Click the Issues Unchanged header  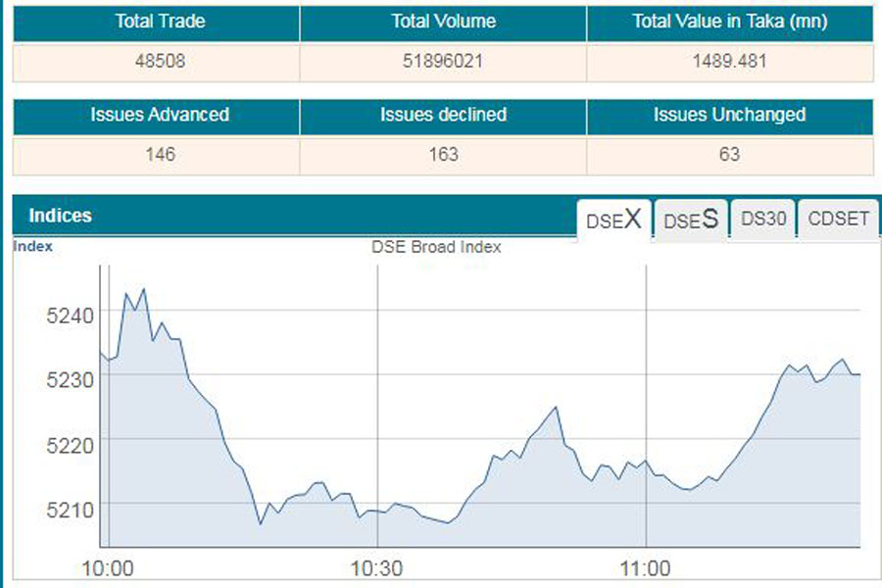[729, 115]
